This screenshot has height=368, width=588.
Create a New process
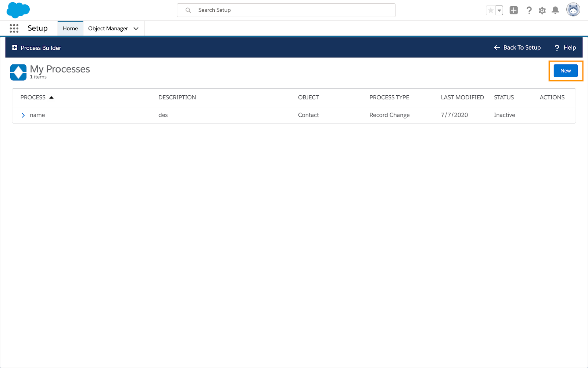pos(566,71)
